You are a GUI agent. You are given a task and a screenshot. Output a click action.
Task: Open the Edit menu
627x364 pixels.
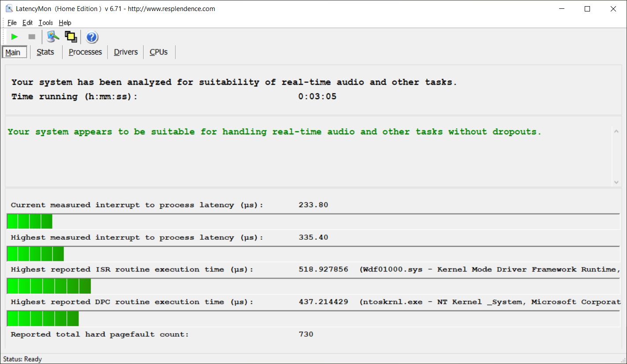coord(27,23)
